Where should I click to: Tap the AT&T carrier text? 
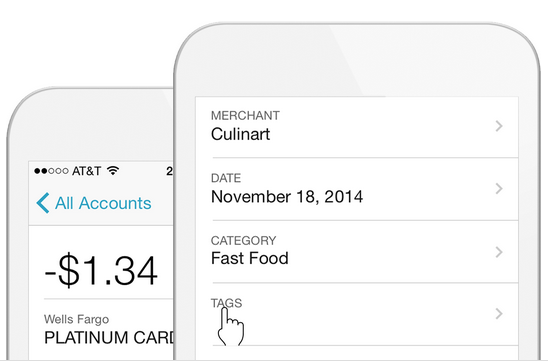(87, 171)
